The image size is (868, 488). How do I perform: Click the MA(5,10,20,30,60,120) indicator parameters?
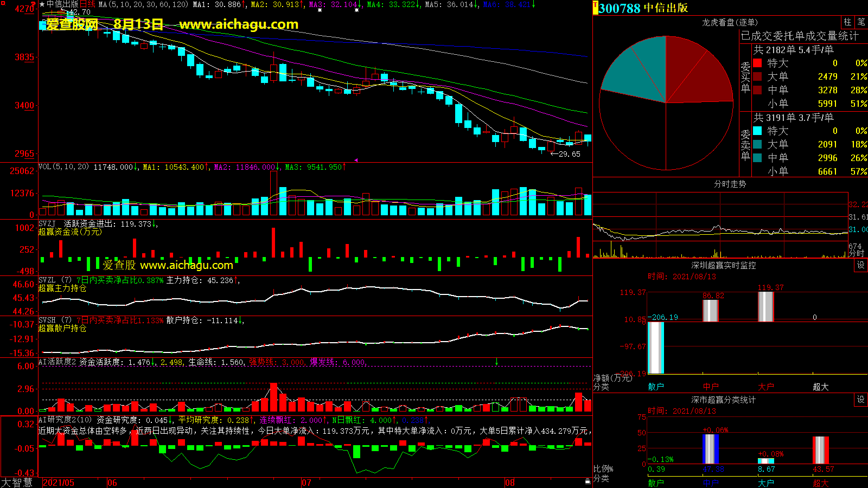point(143,4)
